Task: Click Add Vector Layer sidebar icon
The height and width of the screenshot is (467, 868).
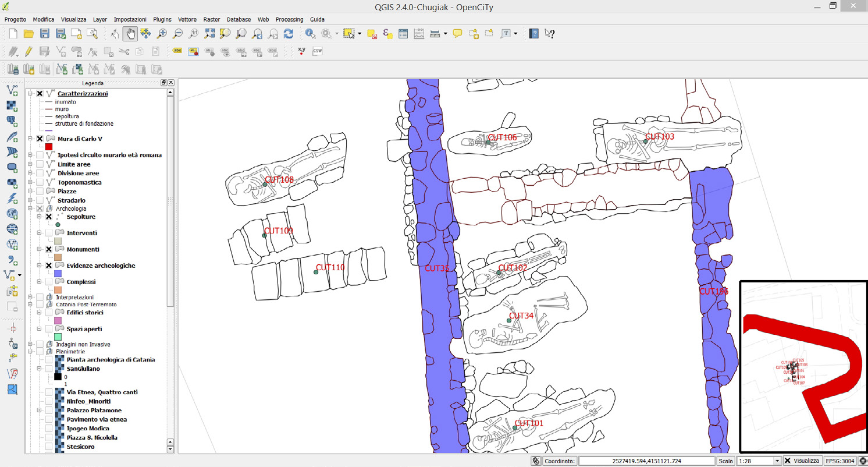Action: (x=12, y=90)
